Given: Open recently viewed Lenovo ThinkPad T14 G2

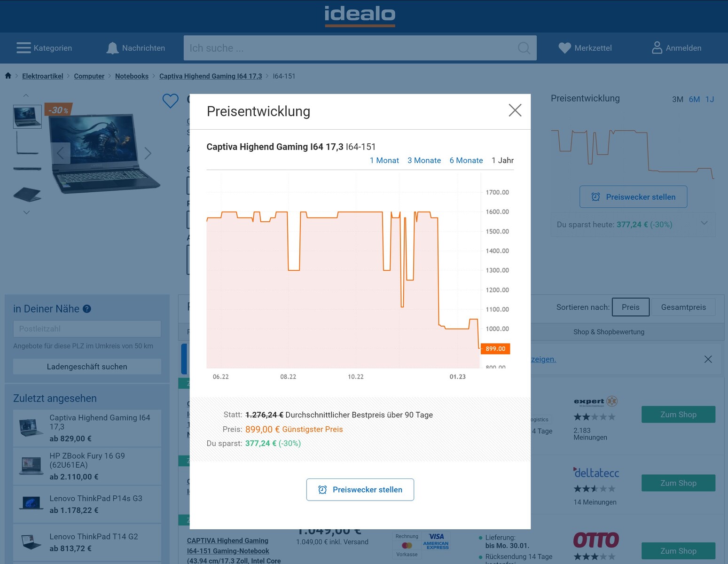Looking at the screenshot, I should [87, 542].
